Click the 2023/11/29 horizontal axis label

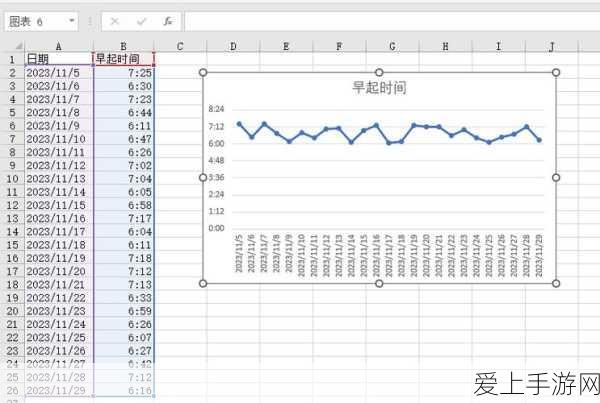click(x=539, y=256)
